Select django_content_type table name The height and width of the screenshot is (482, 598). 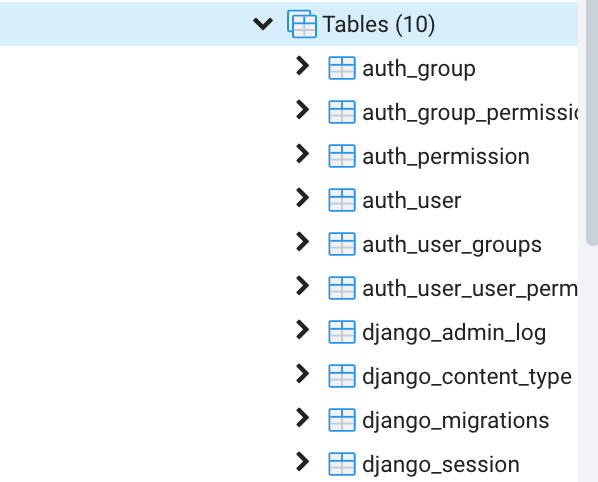click(467, 377)
